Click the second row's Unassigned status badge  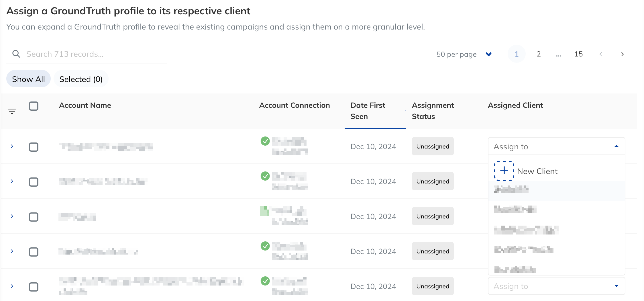point(433,181)
